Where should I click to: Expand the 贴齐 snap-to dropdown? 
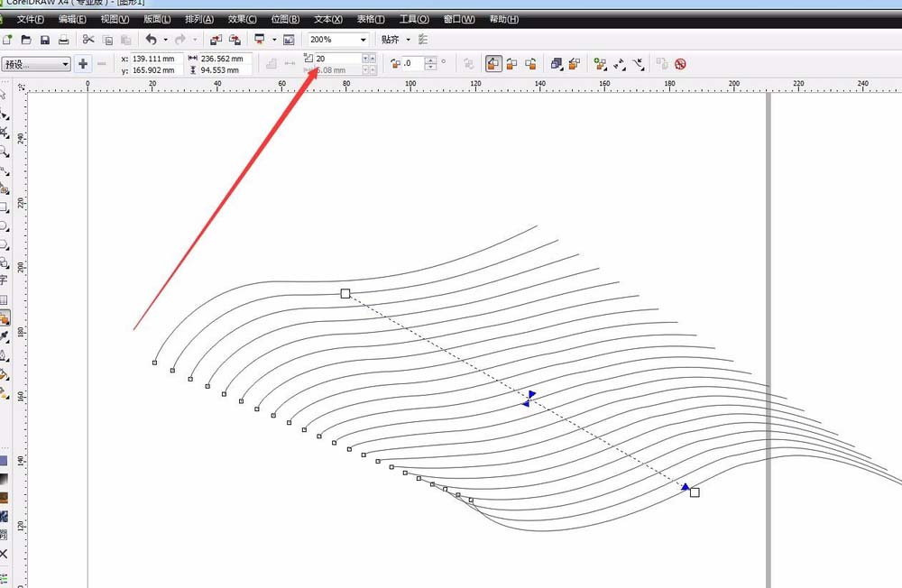[409, 40]
